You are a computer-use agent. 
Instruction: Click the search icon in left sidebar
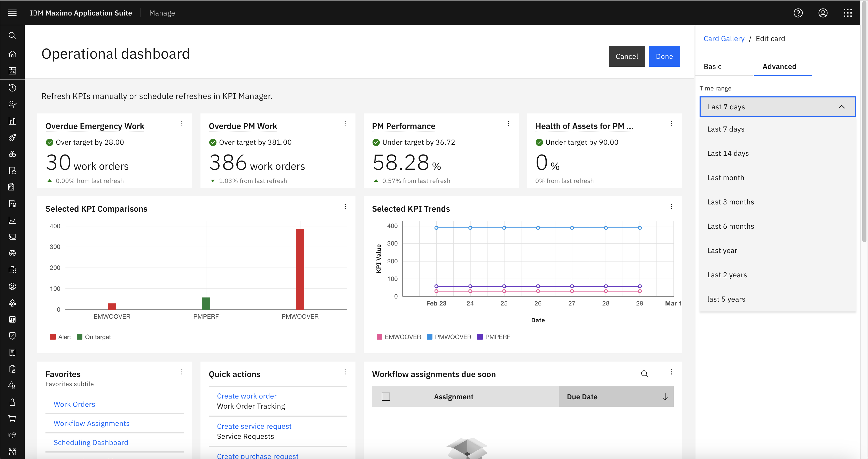(x=12, y=36)
